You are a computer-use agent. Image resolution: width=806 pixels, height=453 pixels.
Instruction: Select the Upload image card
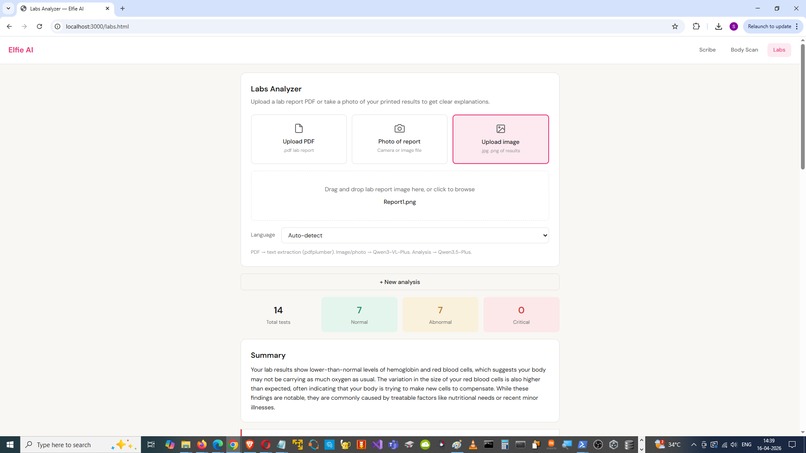[500, 139]
